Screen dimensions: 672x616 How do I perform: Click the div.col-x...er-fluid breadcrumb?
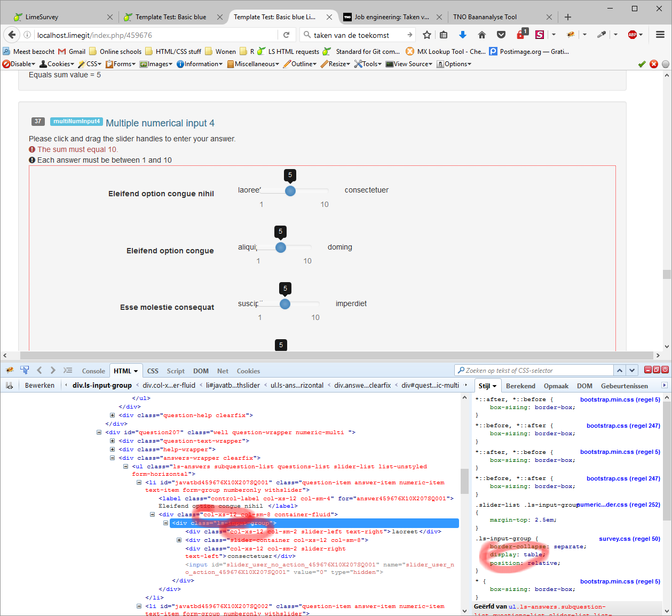(169, 385)
